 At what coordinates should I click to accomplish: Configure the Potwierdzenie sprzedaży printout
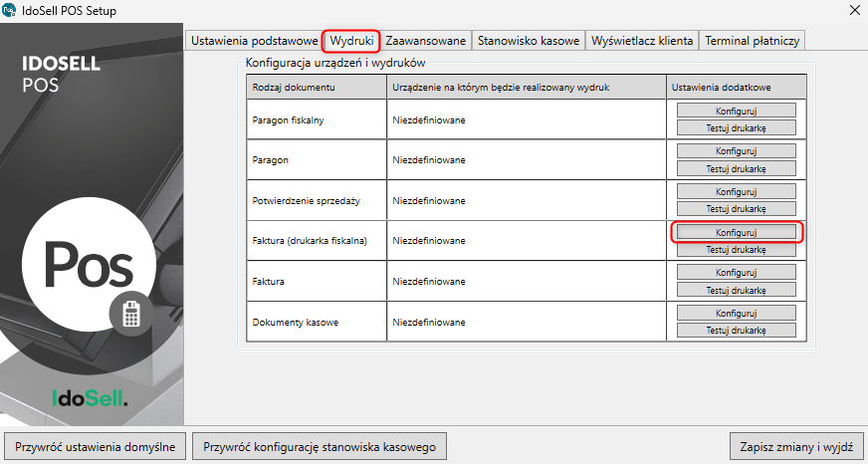tap(736, 191)
